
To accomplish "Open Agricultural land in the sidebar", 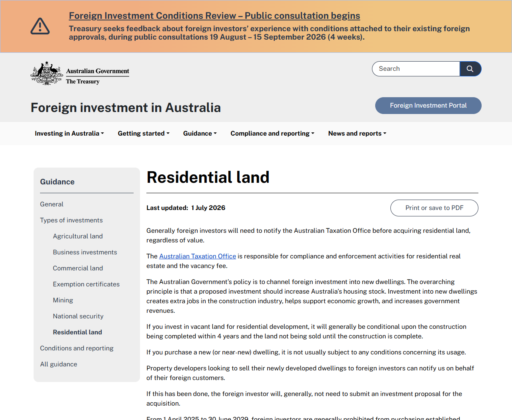I will (x=78, y=236).
